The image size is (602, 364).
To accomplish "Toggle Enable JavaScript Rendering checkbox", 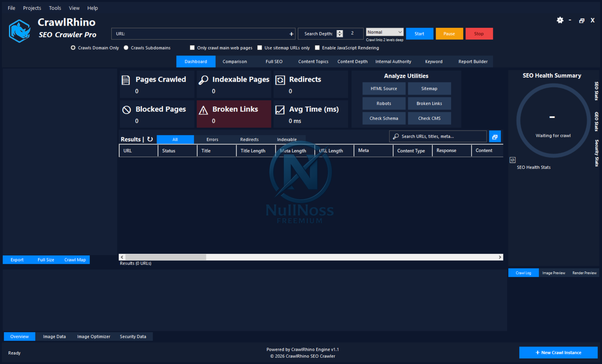I will 317,48.
